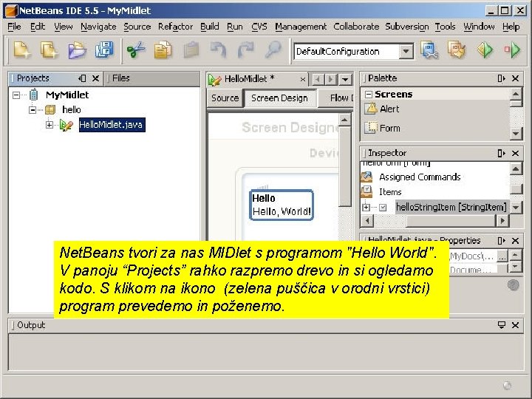Viewport: 532px width, 399px height.
Task: Click the New Project toolbar icon
Action: (50, 50)
